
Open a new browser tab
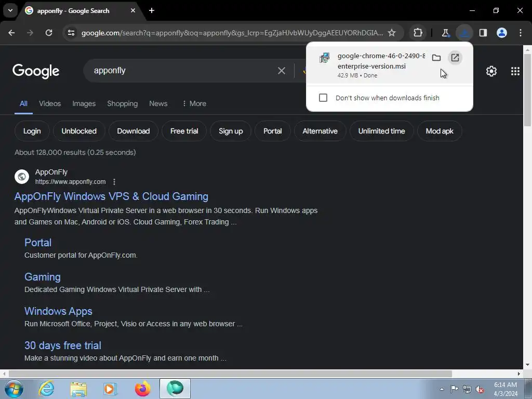(x=152, y=10)
